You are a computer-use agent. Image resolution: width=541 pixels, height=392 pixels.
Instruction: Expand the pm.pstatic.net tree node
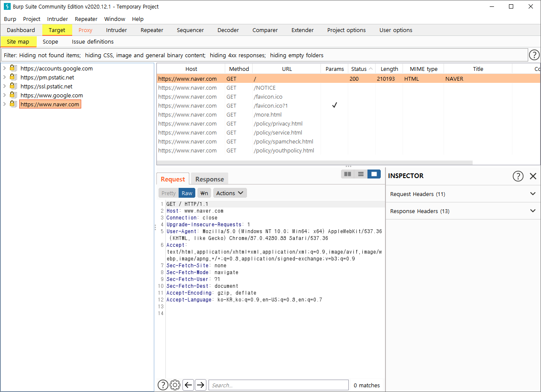click(5, 77)
